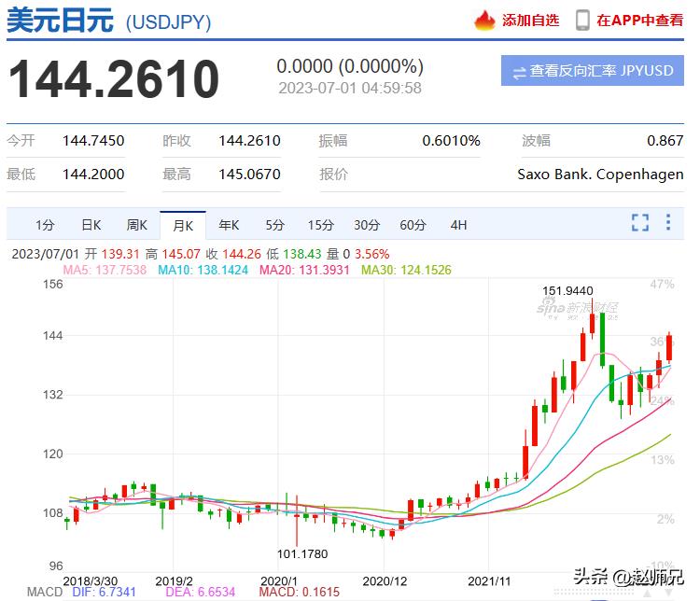
Task: Switch to the 1分 chart tab
Action: (45, 225)
